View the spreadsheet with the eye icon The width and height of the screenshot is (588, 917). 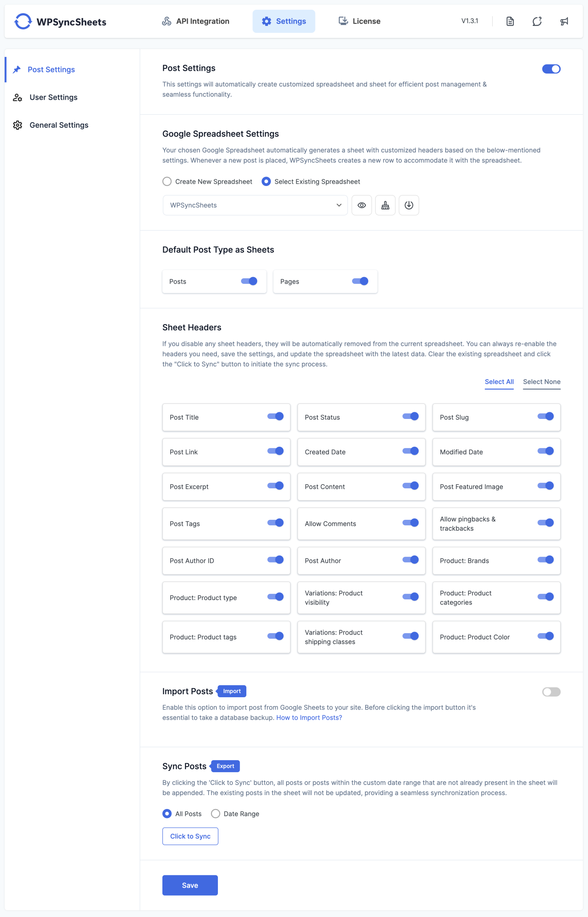click(x=361, y=206)
